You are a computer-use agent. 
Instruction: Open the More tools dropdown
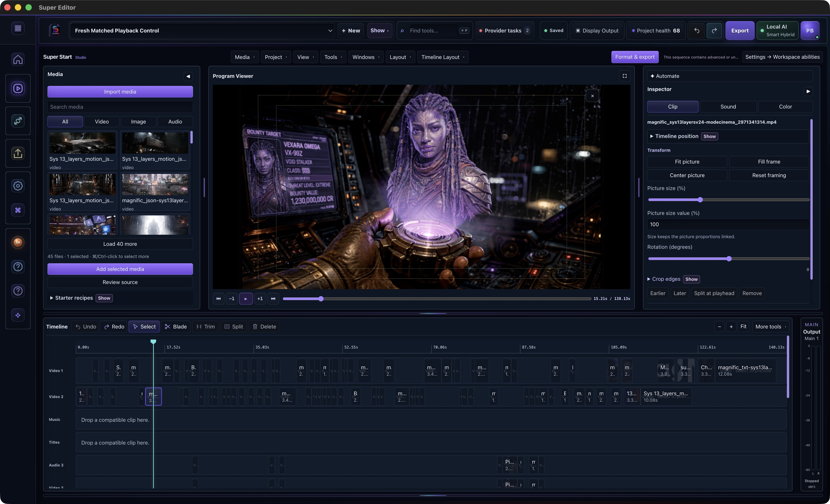(771, 326)
